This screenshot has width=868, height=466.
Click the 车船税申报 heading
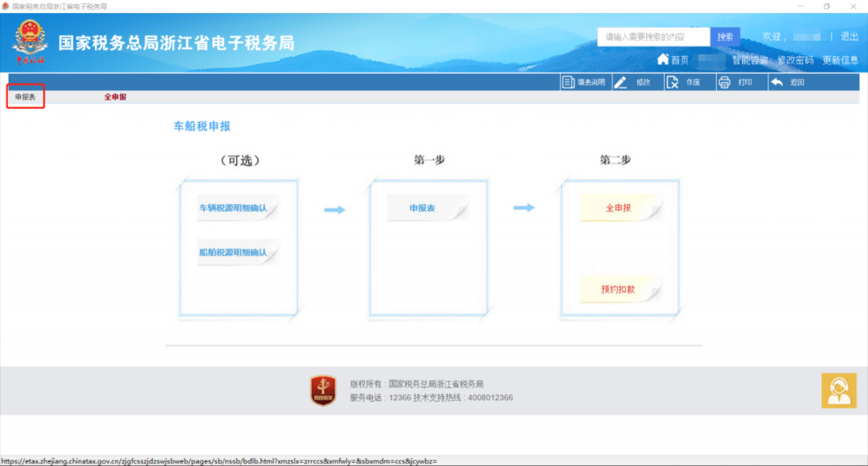click(202, 126)
